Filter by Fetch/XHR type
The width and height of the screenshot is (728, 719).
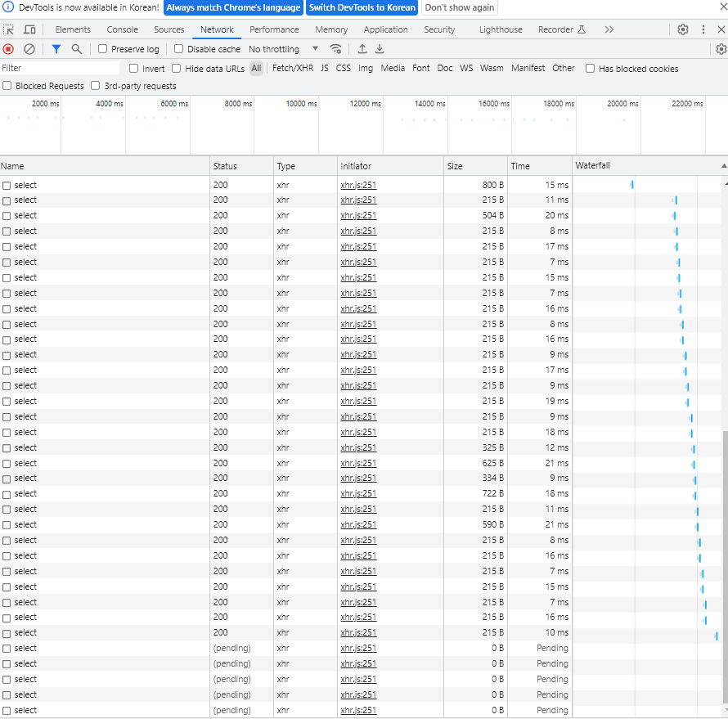[x=293, y=68]
